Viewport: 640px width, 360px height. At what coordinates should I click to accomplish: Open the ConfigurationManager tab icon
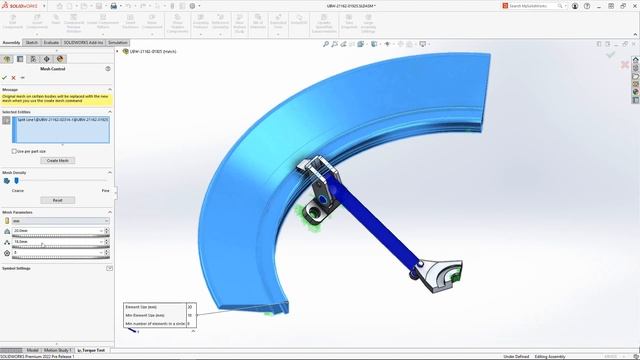pyautogui.click(x=33, y=59)
